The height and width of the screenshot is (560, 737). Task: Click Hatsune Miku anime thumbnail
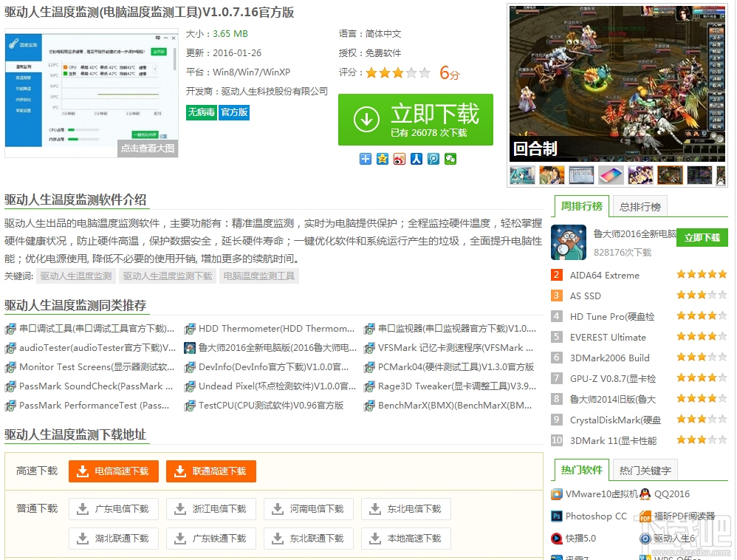[x=522, y=175]
